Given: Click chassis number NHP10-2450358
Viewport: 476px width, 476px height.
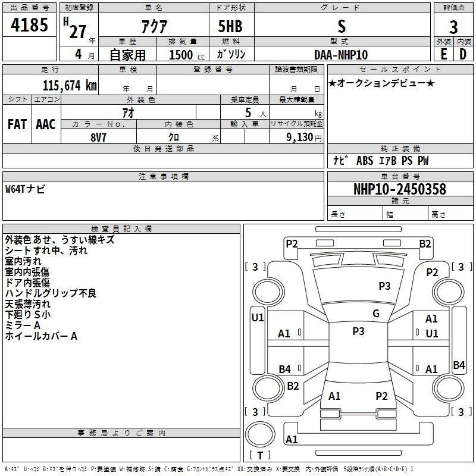Looking at the screenshot, I should pos(399,189).
